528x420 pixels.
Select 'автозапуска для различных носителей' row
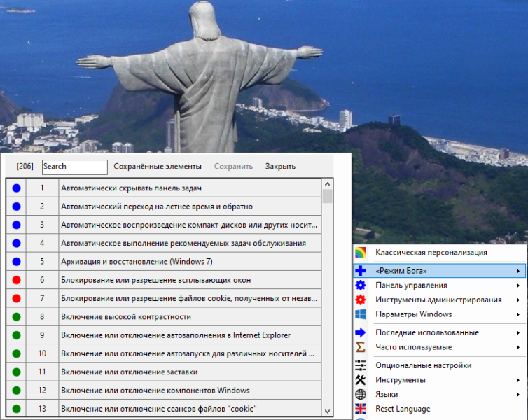164,353
